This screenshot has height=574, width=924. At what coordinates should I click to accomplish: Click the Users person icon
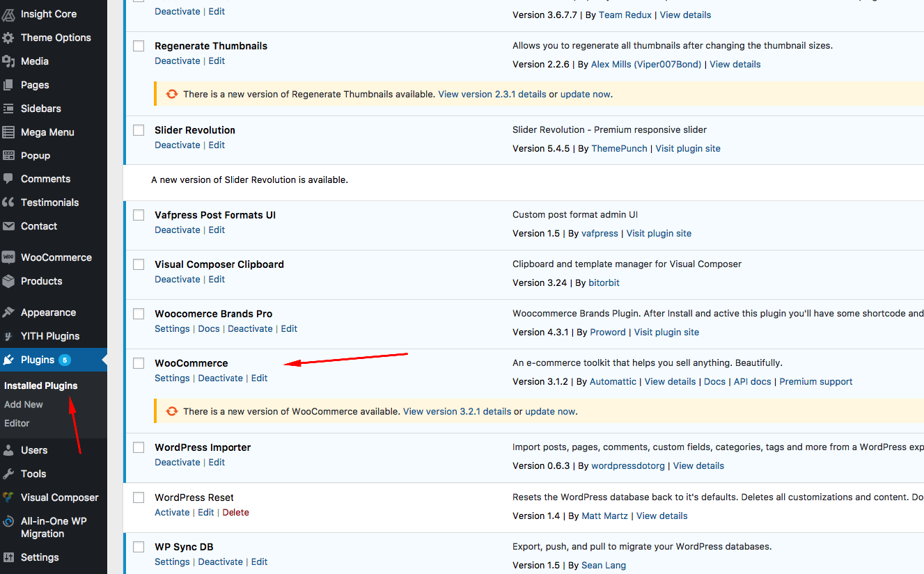[8, 450]
